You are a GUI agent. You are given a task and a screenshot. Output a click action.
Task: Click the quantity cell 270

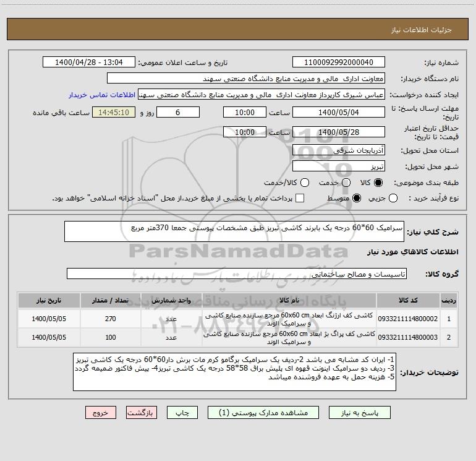click(x=110, y=319)
